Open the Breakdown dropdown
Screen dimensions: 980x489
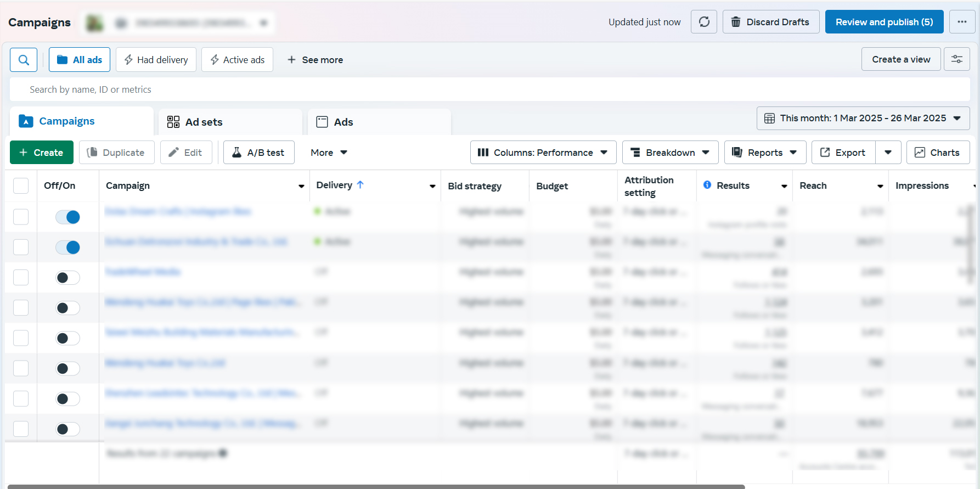[670, 153]
